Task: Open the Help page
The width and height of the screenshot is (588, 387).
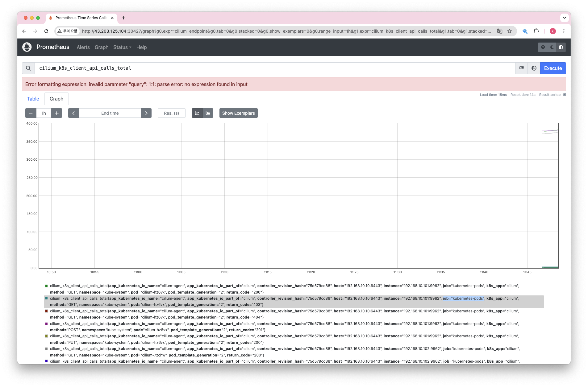Action: (142, 47)
